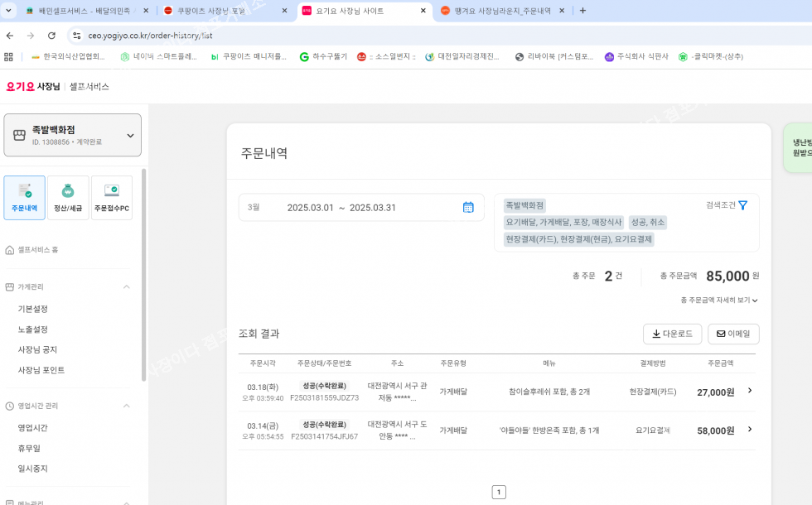Click page number 1 in pagination
812x505 pixels.
[499, 492]
